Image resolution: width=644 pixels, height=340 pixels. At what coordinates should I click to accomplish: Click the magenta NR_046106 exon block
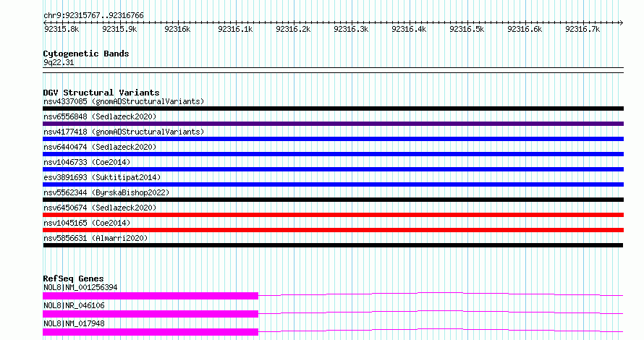tap(151, 314)
